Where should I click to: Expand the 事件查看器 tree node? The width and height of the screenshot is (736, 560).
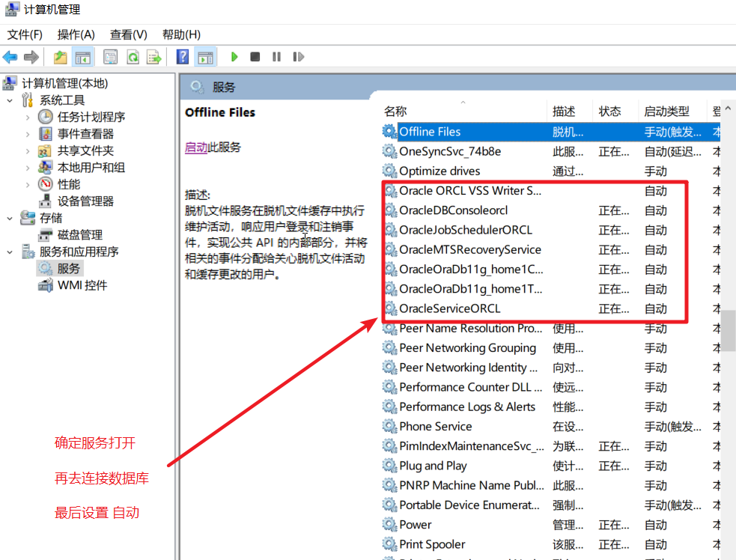(28, 134)
